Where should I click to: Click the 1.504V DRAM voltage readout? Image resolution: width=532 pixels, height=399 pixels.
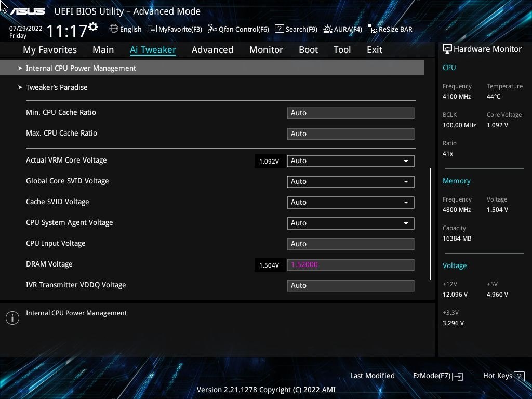269,265
